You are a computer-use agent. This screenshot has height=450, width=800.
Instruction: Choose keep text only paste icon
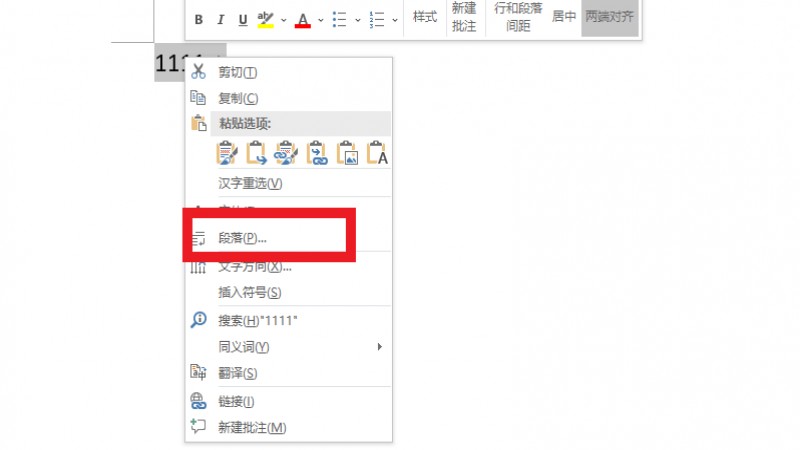click(377, 153)
